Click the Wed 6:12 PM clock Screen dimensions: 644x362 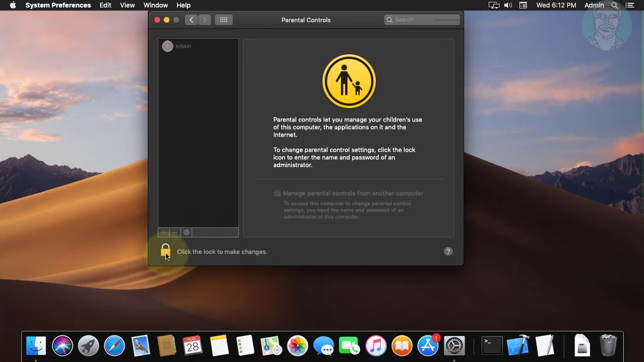556,5
